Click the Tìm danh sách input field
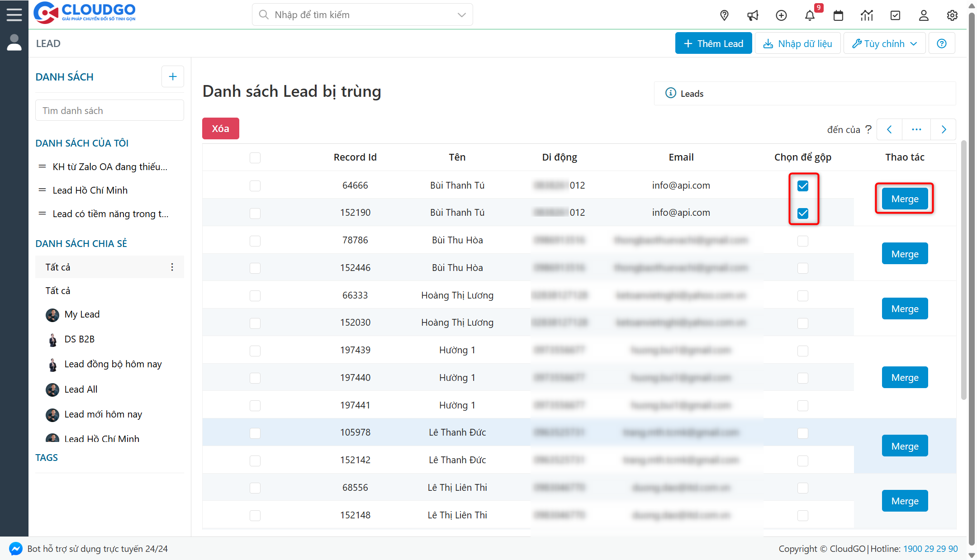This screenshot has width=977, height=560. pos(109,111)
